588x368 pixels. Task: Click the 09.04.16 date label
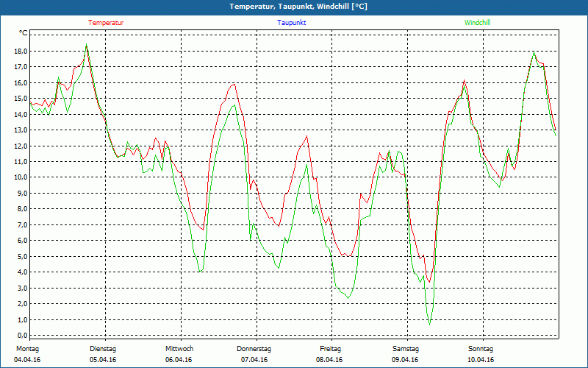coord(405,360)
